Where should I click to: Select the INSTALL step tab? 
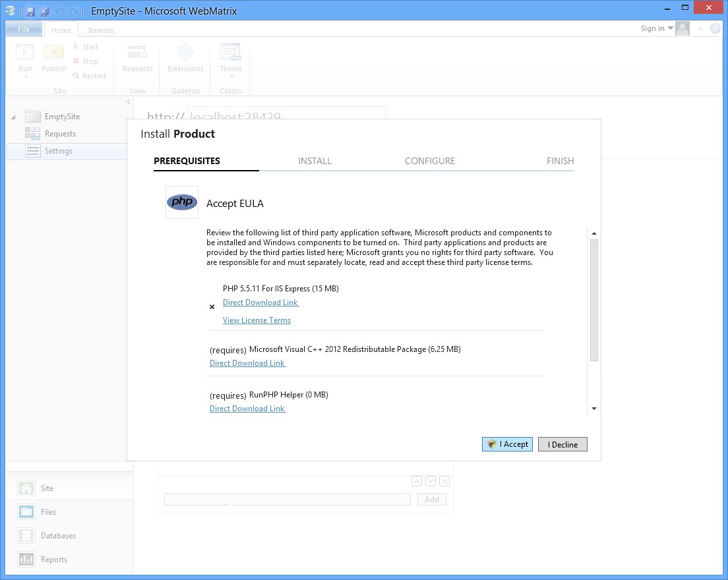click(315, 161)
